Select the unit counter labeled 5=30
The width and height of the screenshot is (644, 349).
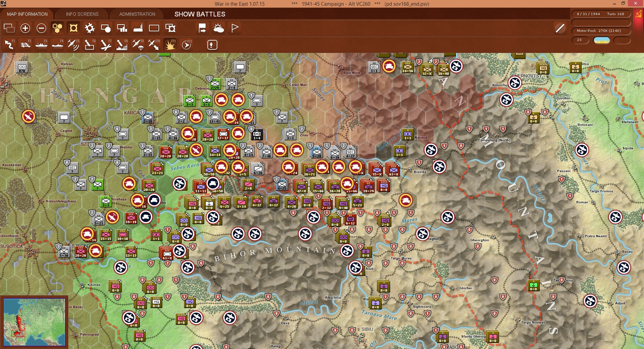click(x=64, y=251)
